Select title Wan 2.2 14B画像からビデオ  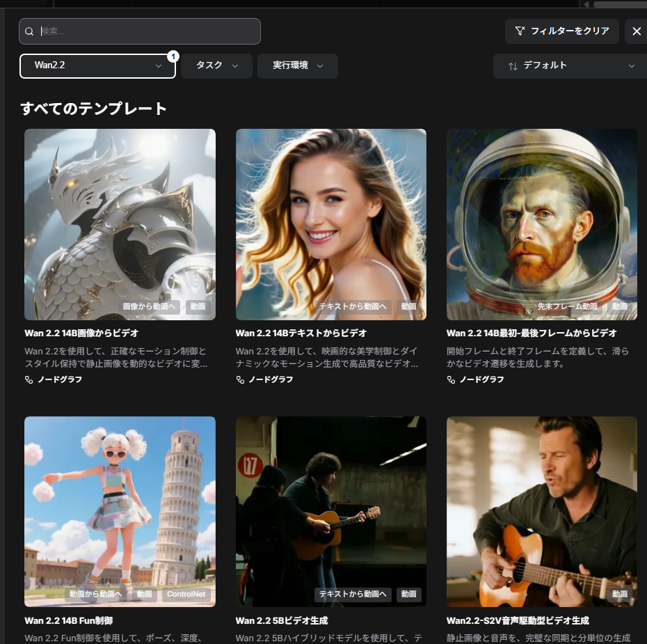tap(81, 333)
